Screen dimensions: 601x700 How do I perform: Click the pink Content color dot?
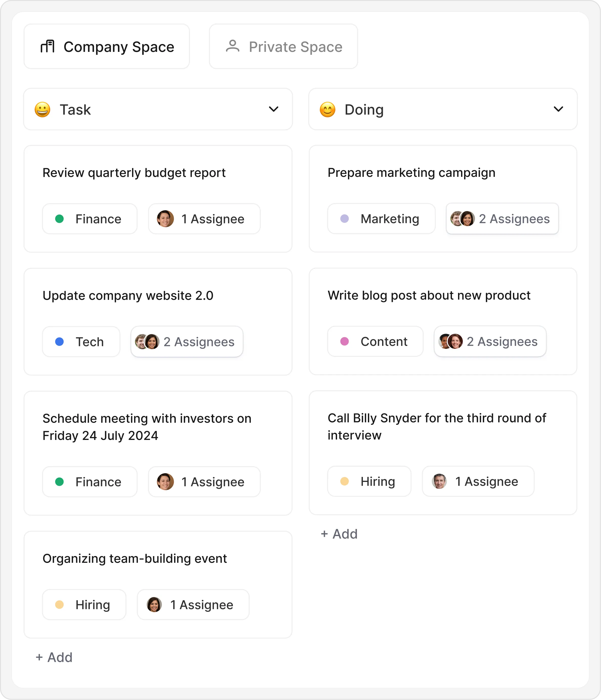point(344,342)
